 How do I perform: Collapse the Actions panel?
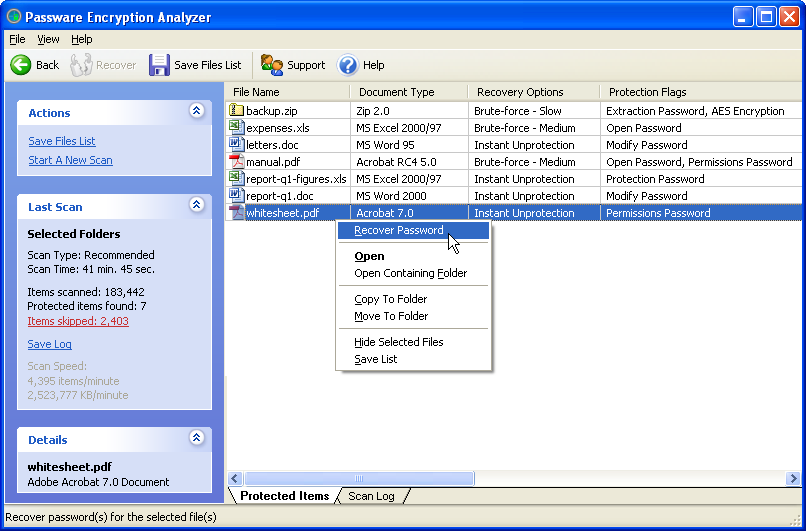(196, 111)
